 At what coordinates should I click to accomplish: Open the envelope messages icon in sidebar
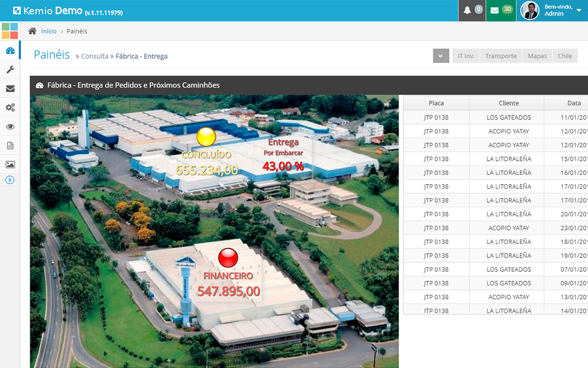pyautogui.click(x=10, y=88)
